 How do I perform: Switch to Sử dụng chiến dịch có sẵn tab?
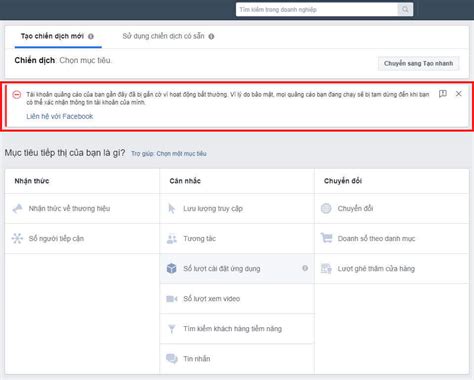tap(163, 36)
